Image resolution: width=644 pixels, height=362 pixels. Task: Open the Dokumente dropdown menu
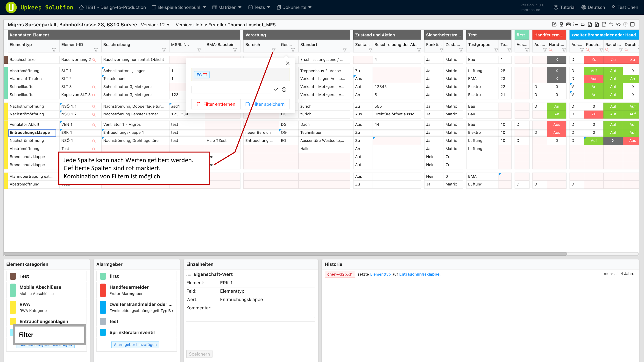coord(294,7)
